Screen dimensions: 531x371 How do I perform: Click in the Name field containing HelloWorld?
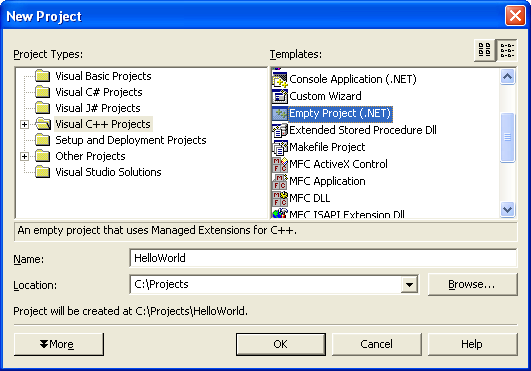pos(323,258)
